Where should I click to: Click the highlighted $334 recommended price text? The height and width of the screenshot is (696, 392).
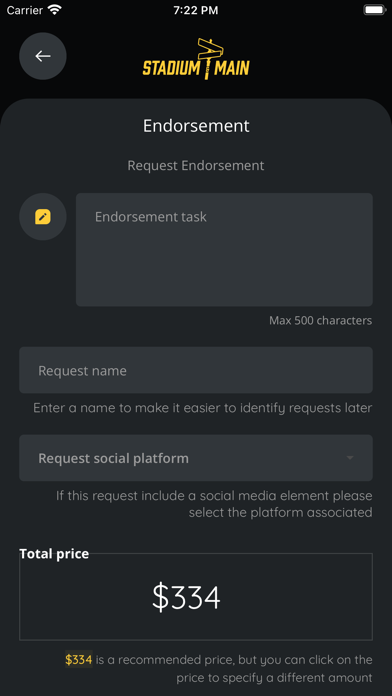click(x=79, y=660)
